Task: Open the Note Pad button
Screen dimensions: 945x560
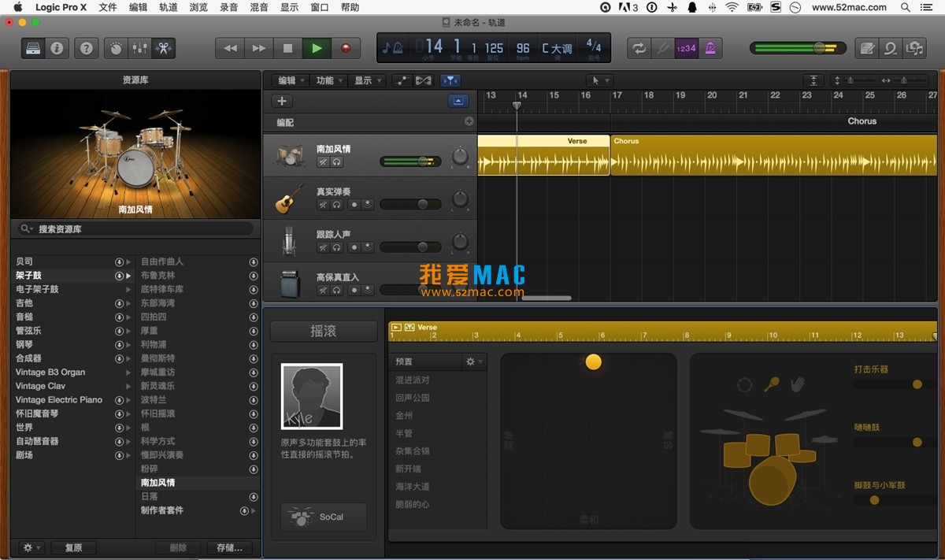Action: (867, 48)
